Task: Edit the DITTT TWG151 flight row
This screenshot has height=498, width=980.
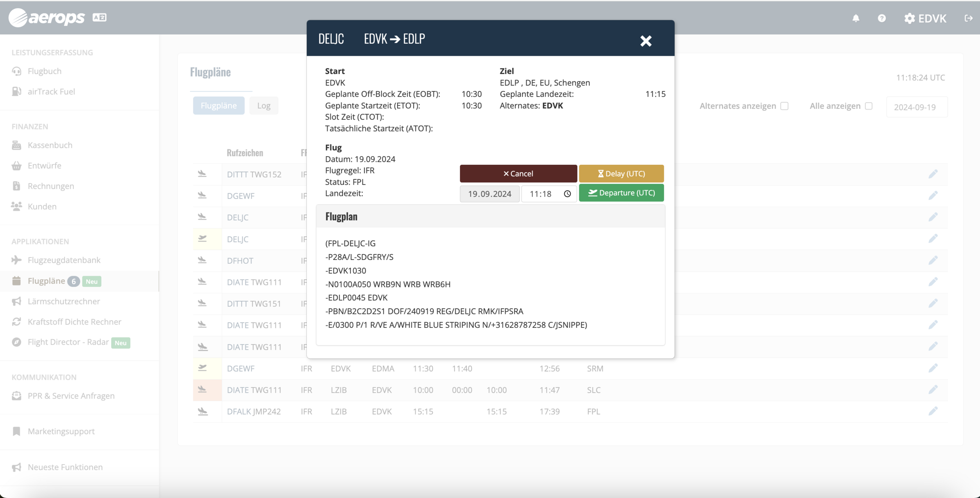Action: pos(933,303)
